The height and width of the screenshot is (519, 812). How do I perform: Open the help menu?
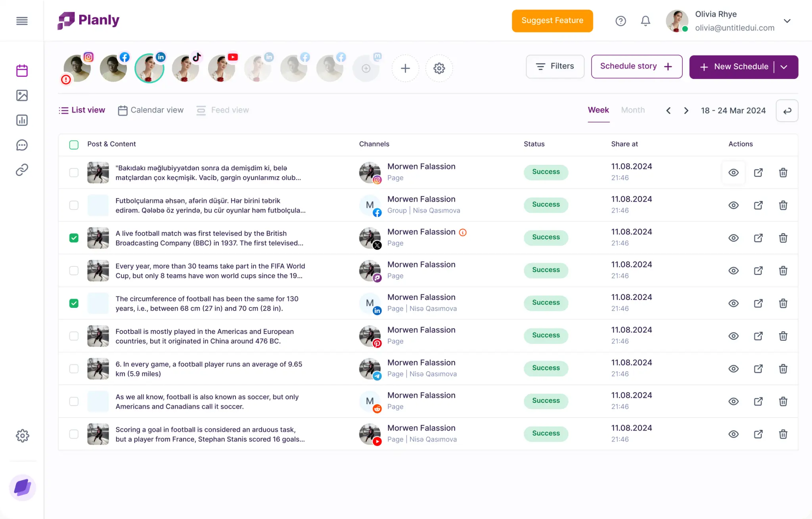pos(620,21)
